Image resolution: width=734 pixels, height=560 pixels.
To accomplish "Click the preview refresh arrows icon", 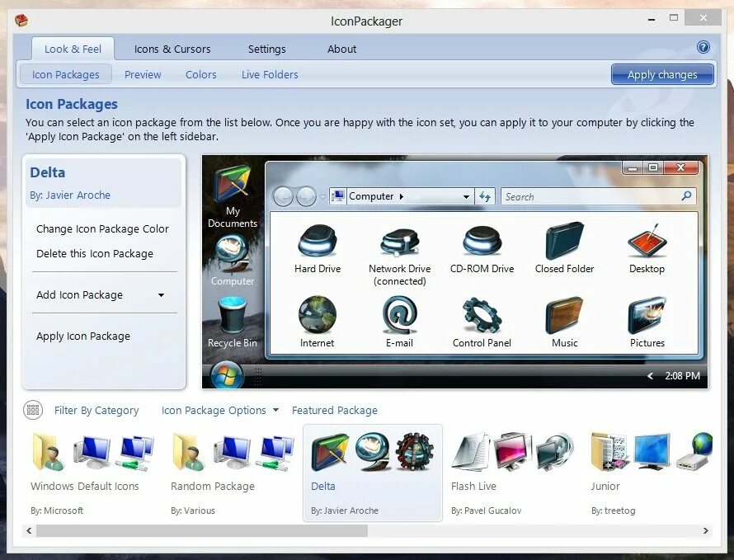I will 485,196.
